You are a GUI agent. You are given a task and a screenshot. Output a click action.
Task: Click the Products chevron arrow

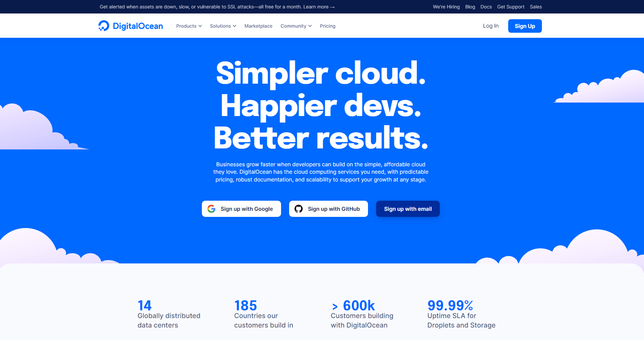pos(200,26)
